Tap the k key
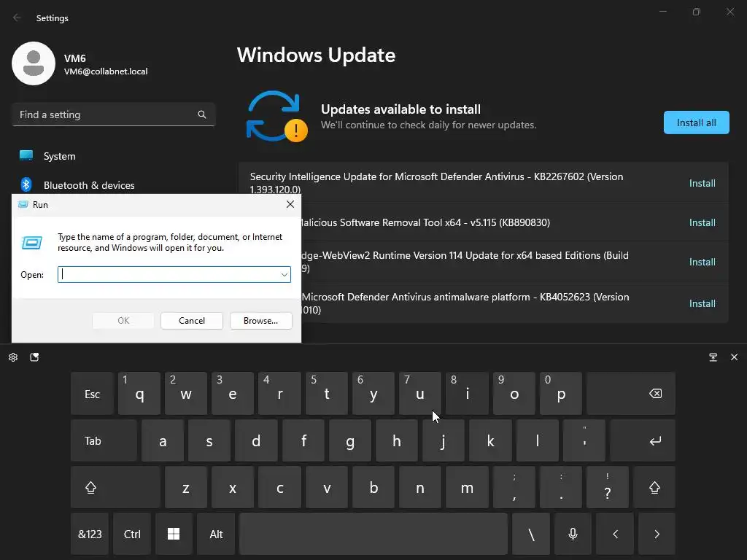This screenshot has height=560, width=747. tap(490, 440)
